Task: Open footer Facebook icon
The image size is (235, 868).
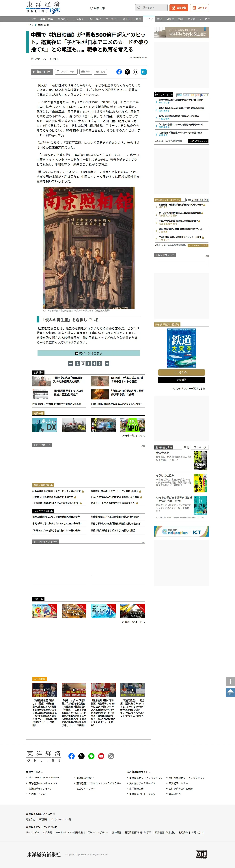Action: (72, 756)
